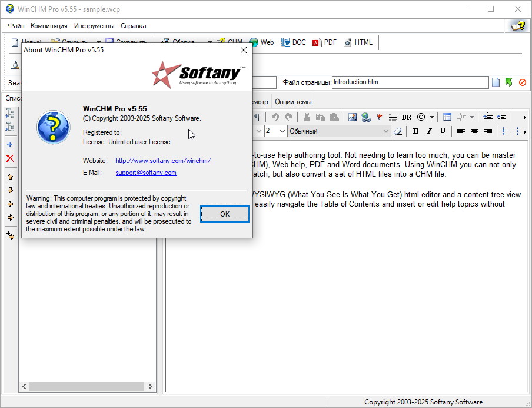Image resolution: width=532 pixels, height=408 pixels.
Task: Indent the topic with the right arrow
Action: [x=10, y=218]
